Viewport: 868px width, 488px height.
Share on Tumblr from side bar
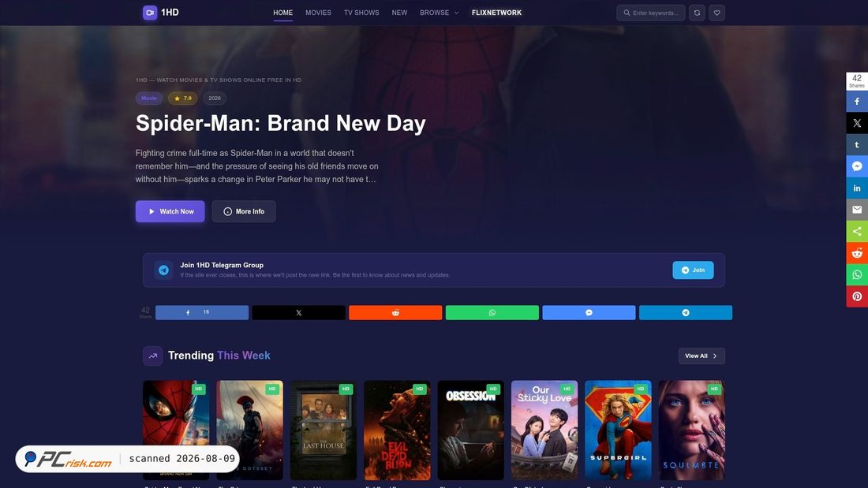tap(857, 144)
